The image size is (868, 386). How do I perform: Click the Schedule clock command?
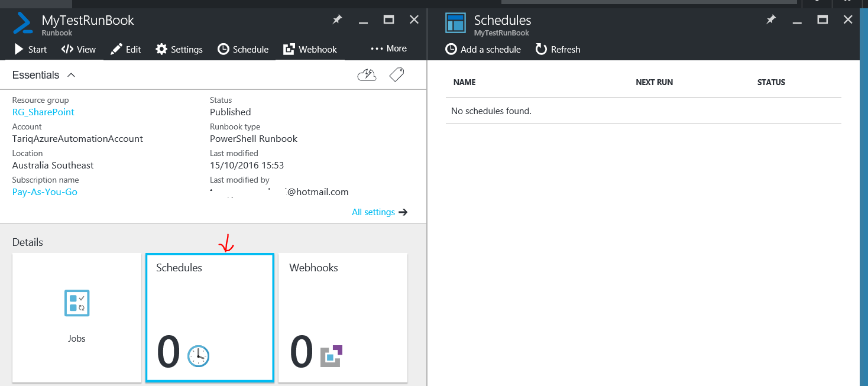click(x=243, y=49)
